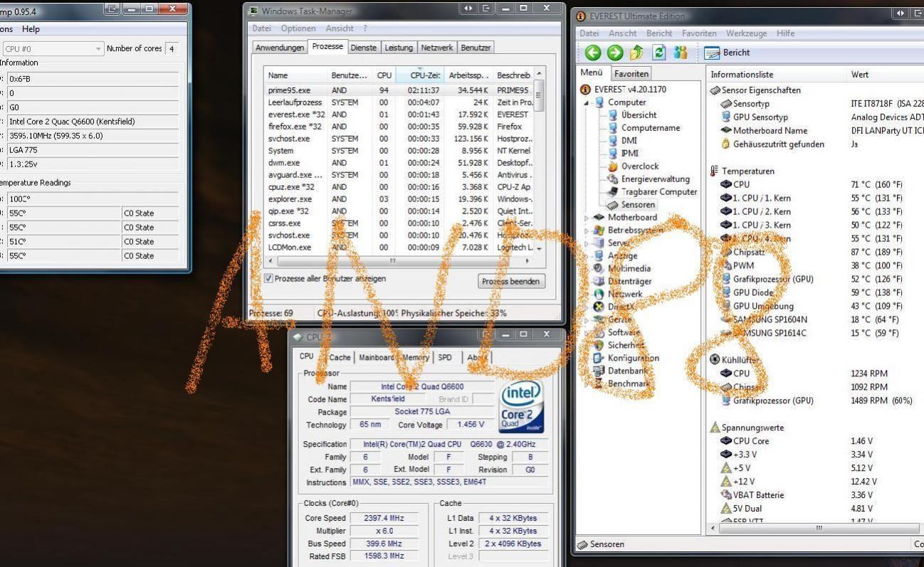Click the Benchmark hourglass icon in EVEREST

pyautogui.click(x=599, y=383)
